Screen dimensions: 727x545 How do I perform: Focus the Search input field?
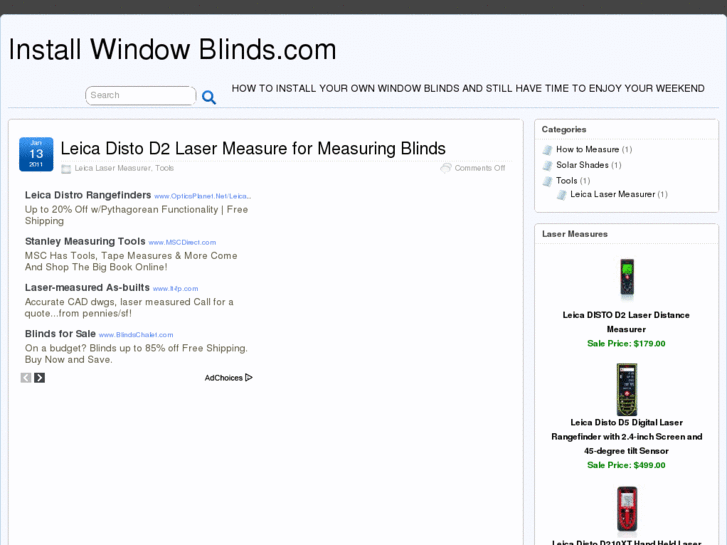140,96
